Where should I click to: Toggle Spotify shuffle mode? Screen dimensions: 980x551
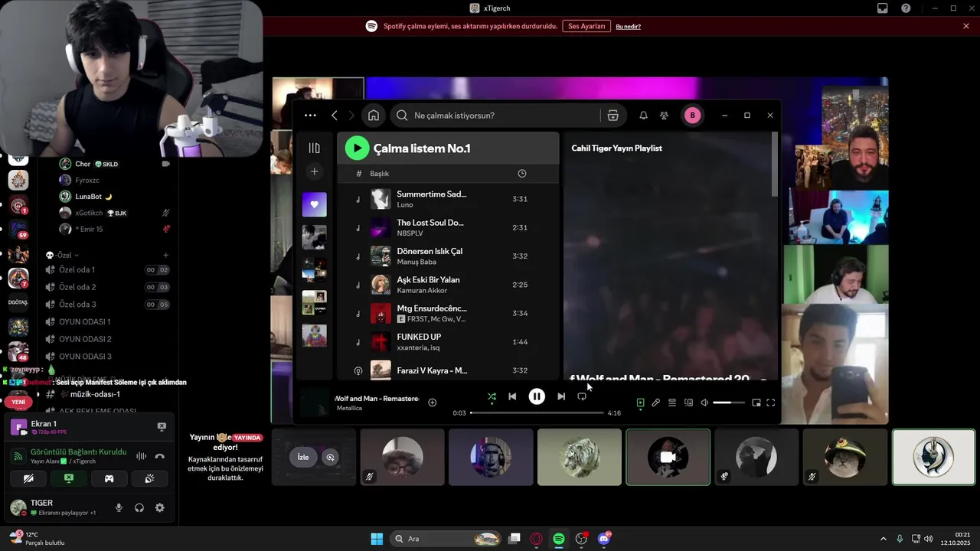[492, 396]
